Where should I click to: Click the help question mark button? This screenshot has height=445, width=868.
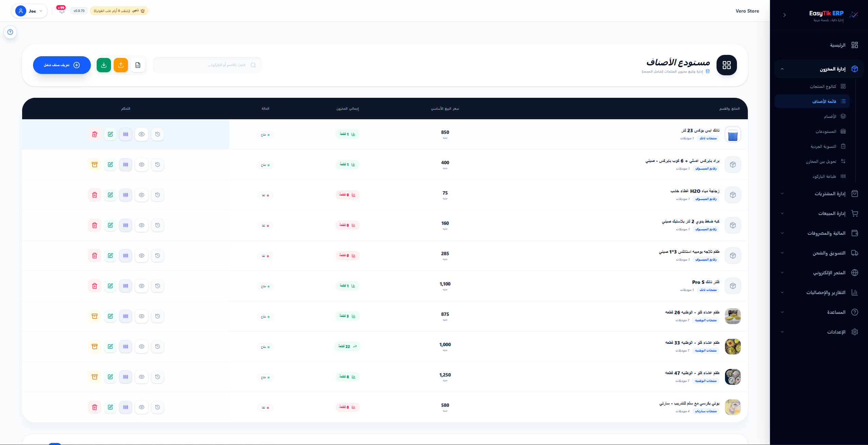coord(10,32)
